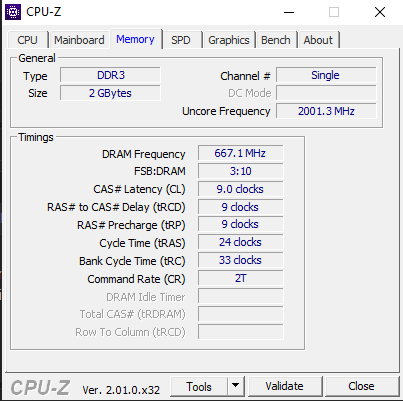Click the DRAM Frequency value field
The width and height of the screenshot is (403, 401).
pyautogui.click(x=240, y=153)
